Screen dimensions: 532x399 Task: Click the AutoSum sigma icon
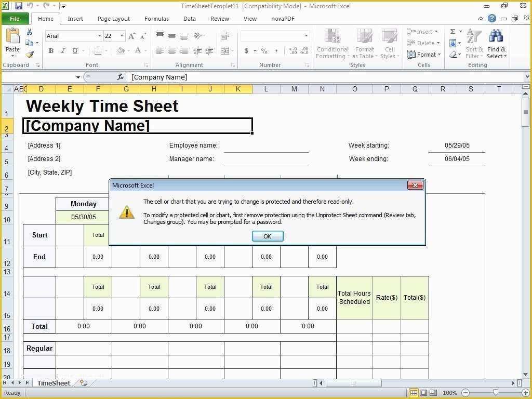[x=453, y=32]
